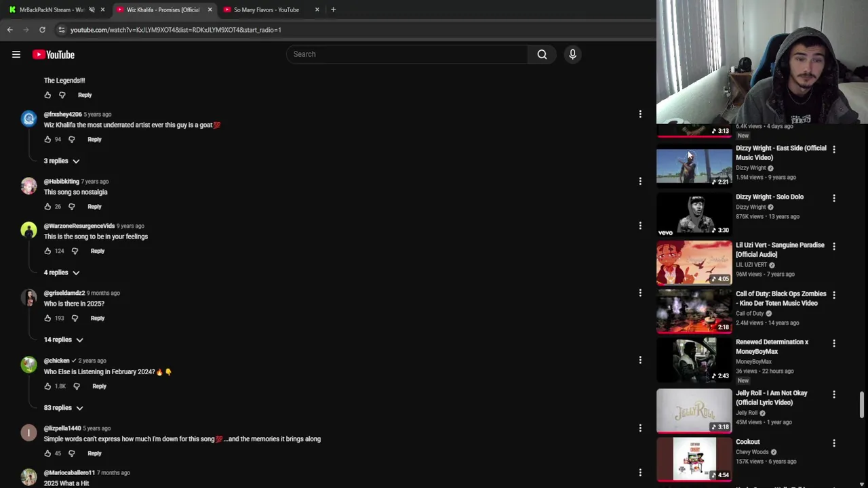
Task: Dislike the @WarzoneResurgenceVids comment
Action: coord(75,251)
